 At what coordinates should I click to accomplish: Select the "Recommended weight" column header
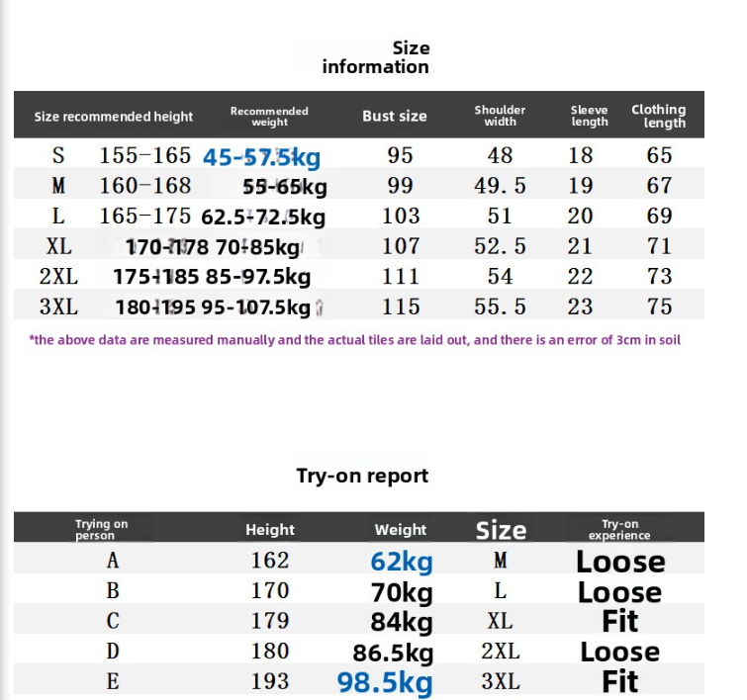[x=269, y=117]
